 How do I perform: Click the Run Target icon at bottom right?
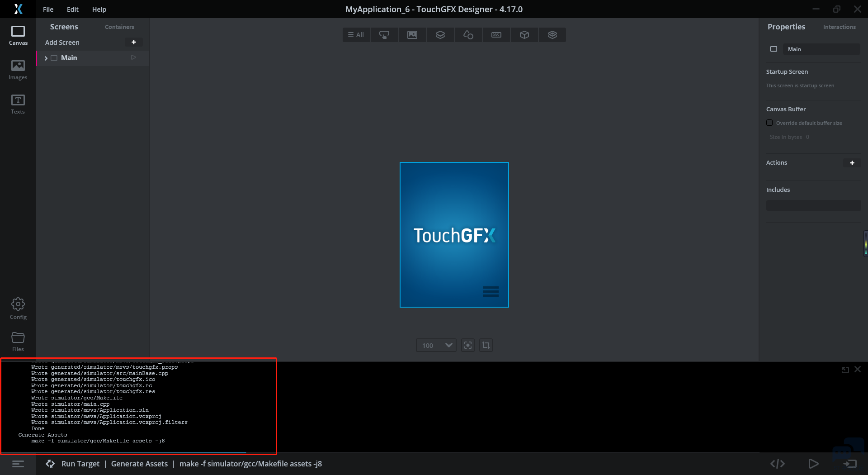coord(850,464)
